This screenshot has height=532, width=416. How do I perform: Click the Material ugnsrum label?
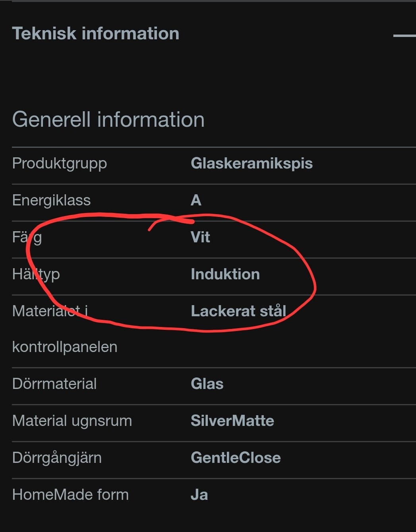pos(72,421)
